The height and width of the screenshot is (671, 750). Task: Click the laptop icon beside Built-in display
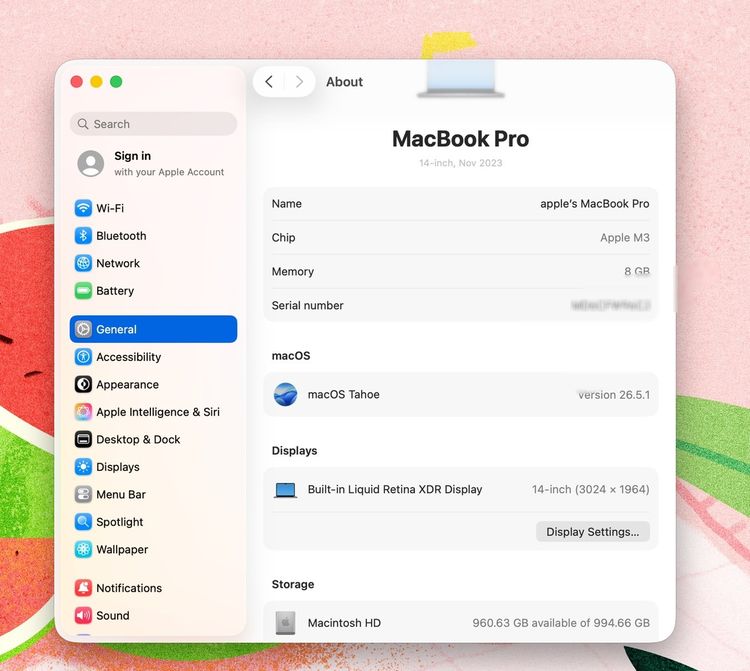286,490
